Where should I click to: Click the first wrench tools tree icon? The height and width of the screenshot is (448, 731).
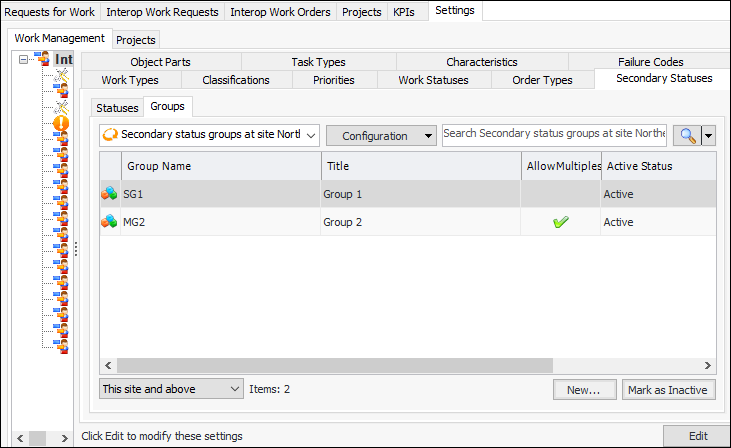click(x=61, y=76)
